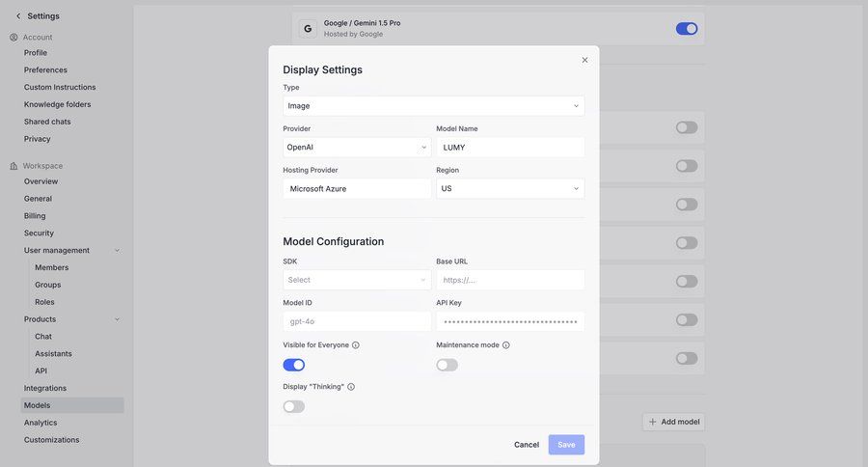Click the Account section icon in sidebar
868x467 pixels.
point(14,38)
